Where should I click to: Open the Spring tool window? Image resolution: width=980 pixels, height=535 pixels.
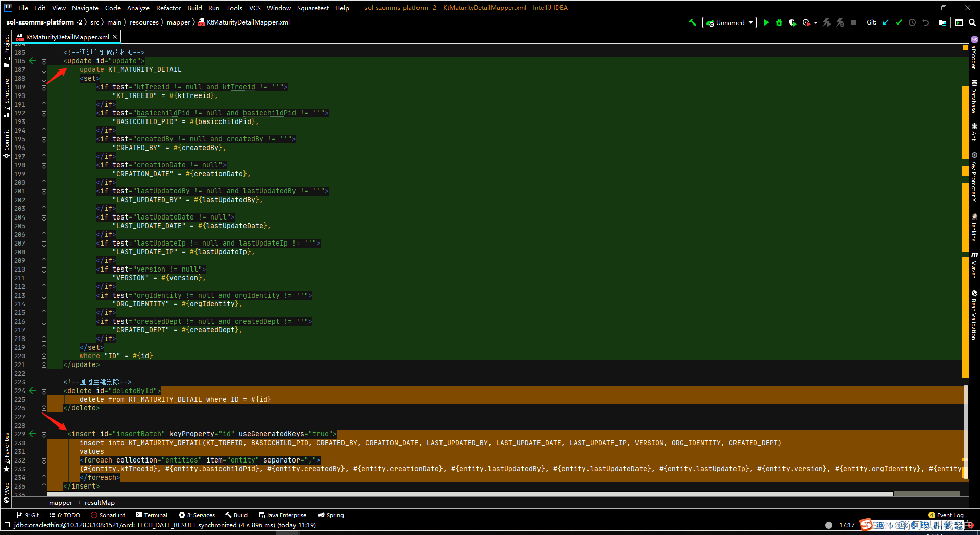pyautogui.click(x=331, y=515)
